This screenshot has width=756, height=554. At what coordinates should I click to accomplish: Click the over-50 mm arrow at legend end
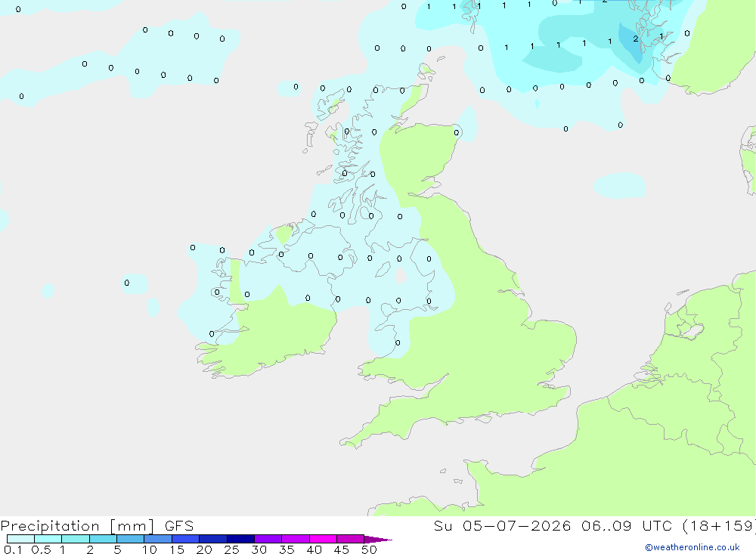pos(378,540)
